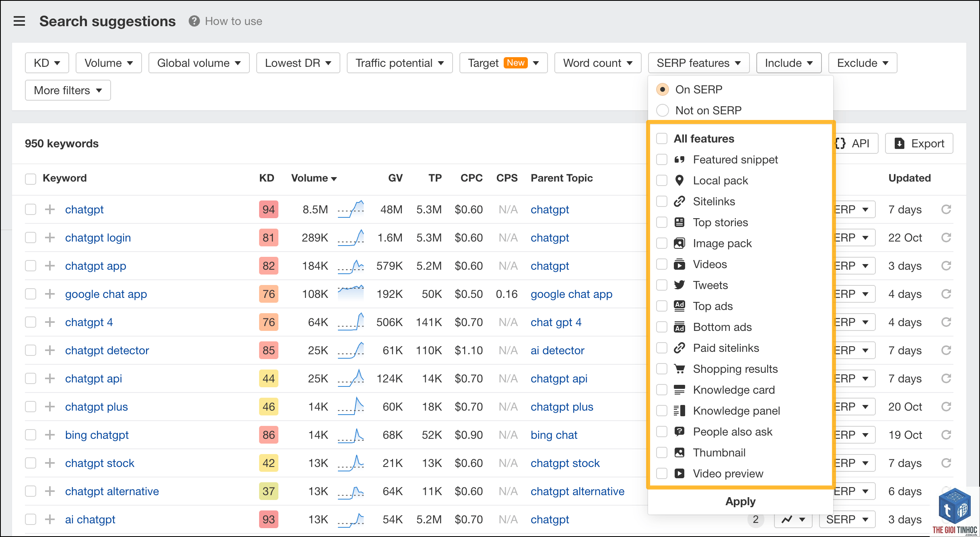Open the chatgpt alternative keyword link
The width and height of the screenshot is (980, 537).
tap(112, 491)
